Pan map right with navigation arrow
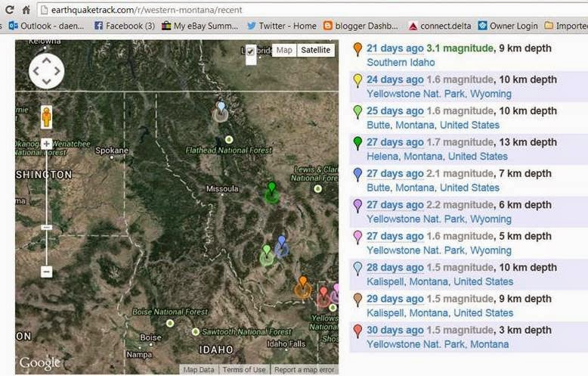 pyautogui.click(x=57, y=71)
